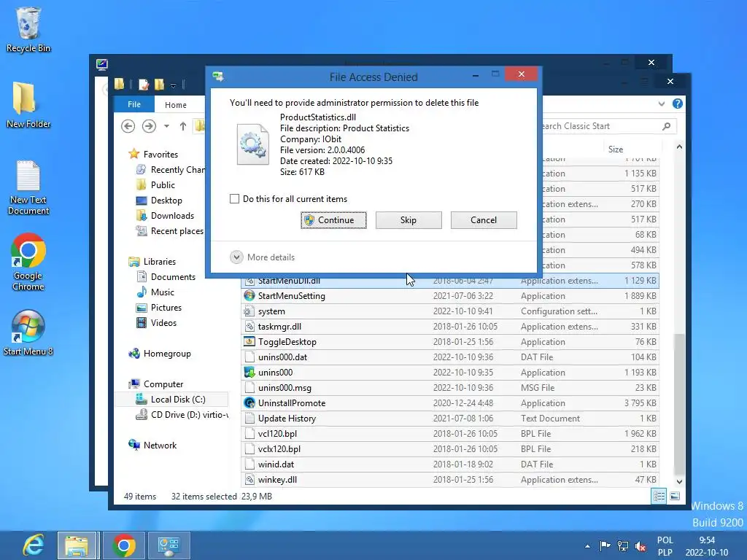Select taskmgr.dll file row
Viewport: 747px width, 560px height.
[450, 327]
